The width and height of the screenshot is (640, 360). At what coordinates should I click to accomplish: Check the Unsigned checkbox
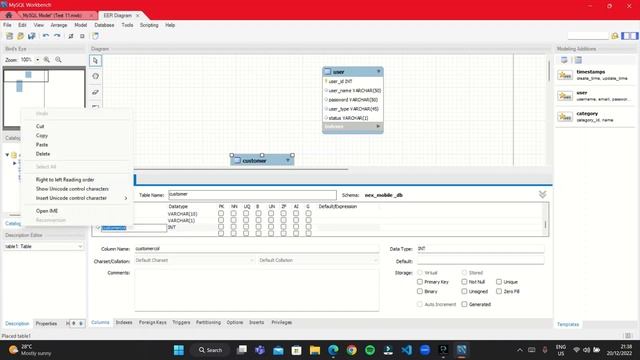[464, 291]
